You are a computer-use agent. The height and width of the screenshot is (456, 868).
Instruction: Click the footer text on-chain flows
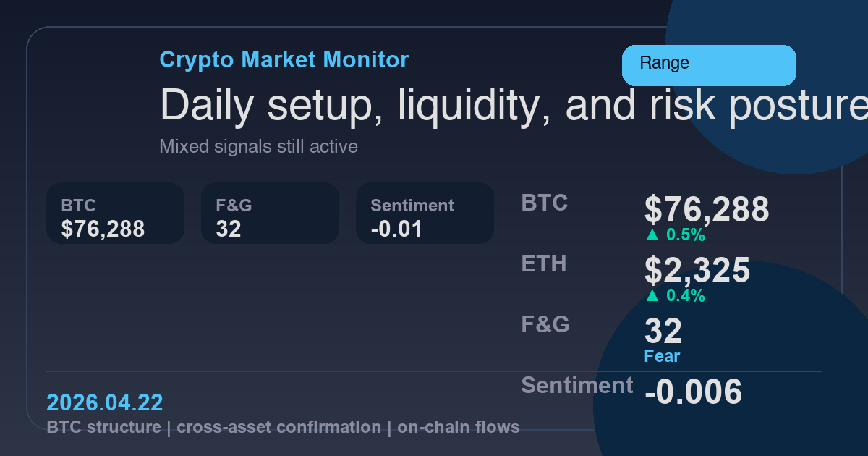tap(457, 427)
